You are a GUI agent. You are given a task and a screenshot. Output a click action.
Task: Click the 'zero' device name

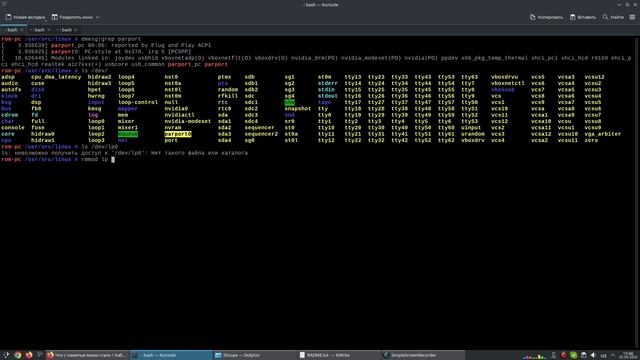[591, 140]
